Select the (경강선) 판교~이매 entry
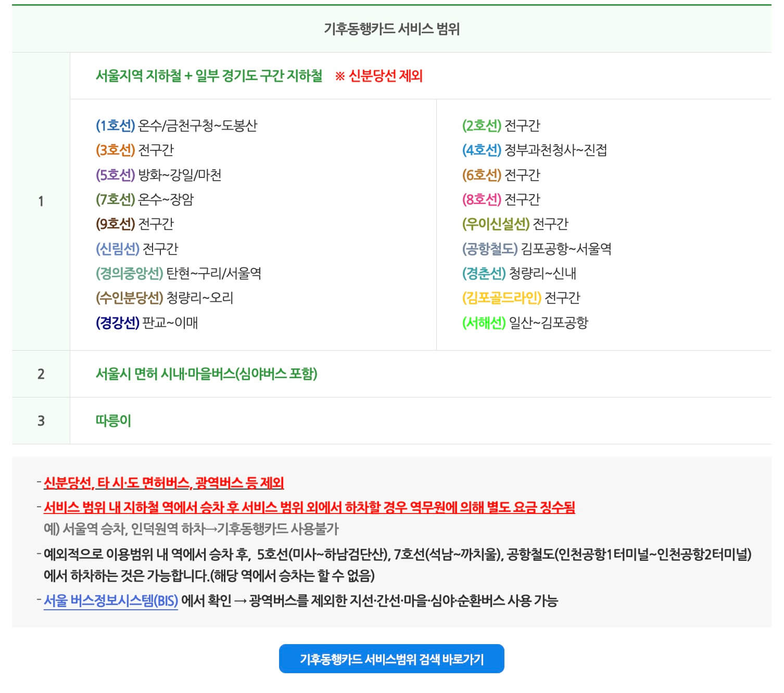 coord(147,323)
